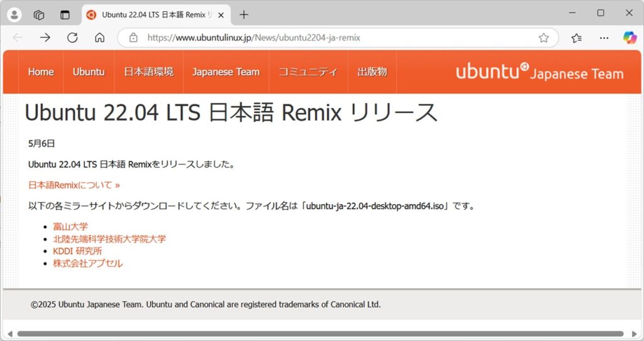Open the browser profile icon

[x=14, y=15]
